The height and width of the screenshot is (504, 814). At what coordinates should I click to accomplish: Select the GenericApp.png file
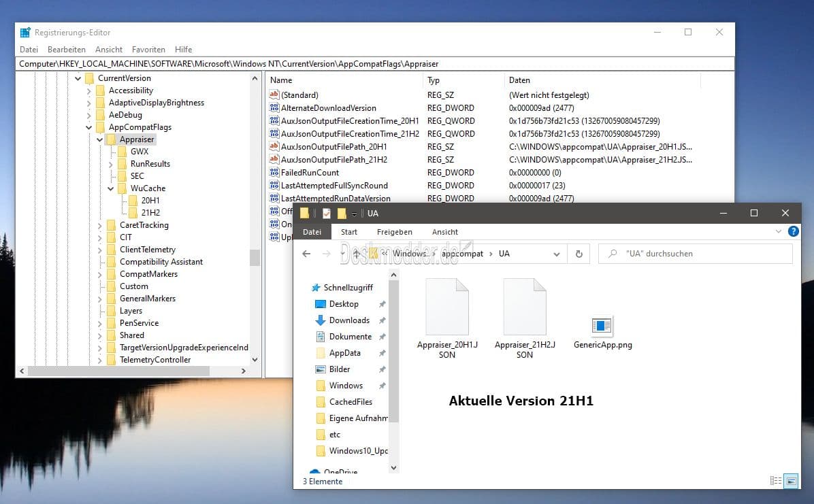(x=602, y=332)
